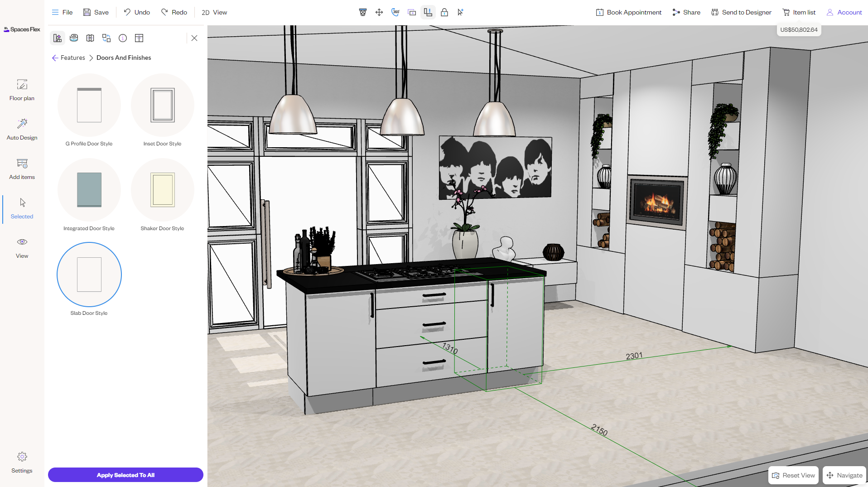Image resolution: width=868 pixels, height=487 pixels.
Task: Activate the 360° rotation tool
Action: pyautogui.click(x=395, y=12)
